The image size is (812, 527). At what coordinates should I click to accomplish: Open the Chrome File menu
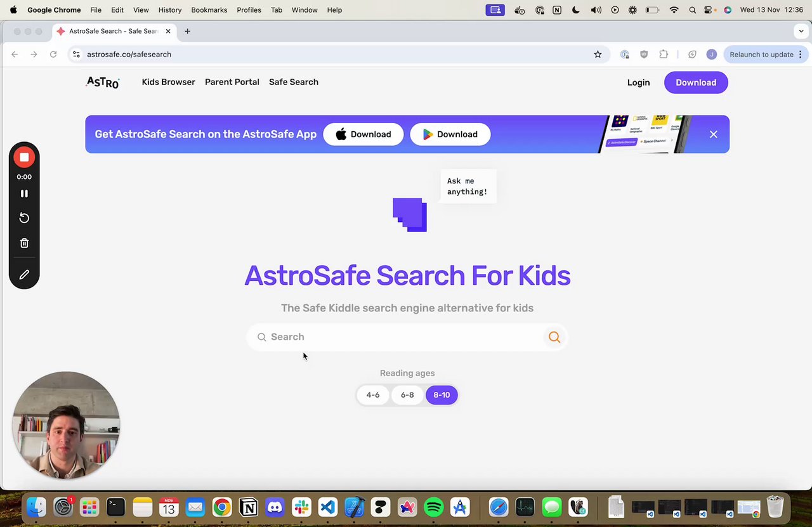coord(96,10)
